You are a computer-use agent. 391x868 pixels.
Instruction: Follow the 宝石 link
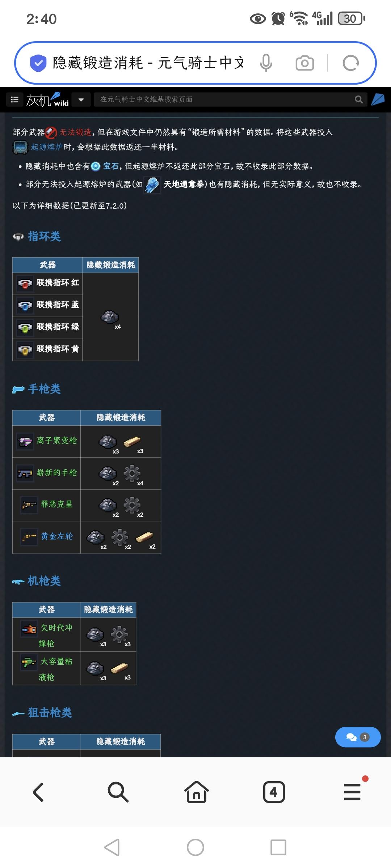pyautogui.click(x=111, y=166)
